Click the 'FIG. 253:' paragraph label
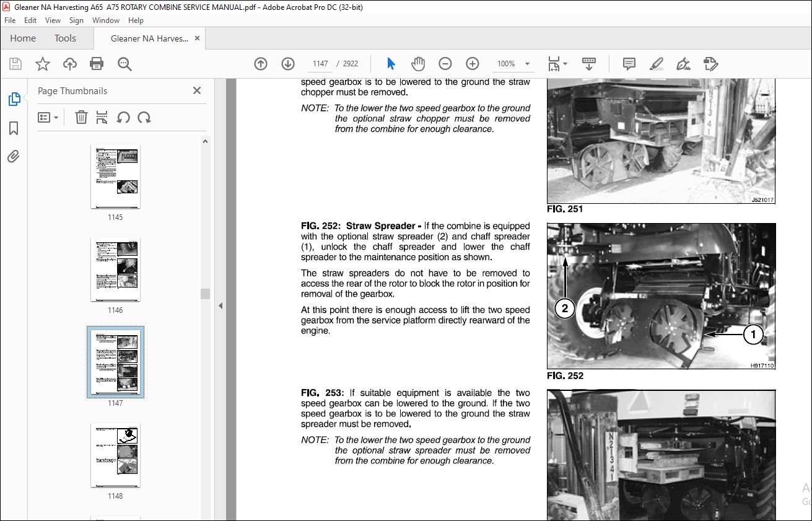Viewport: 812px width, 521px height. coord(323,393)
